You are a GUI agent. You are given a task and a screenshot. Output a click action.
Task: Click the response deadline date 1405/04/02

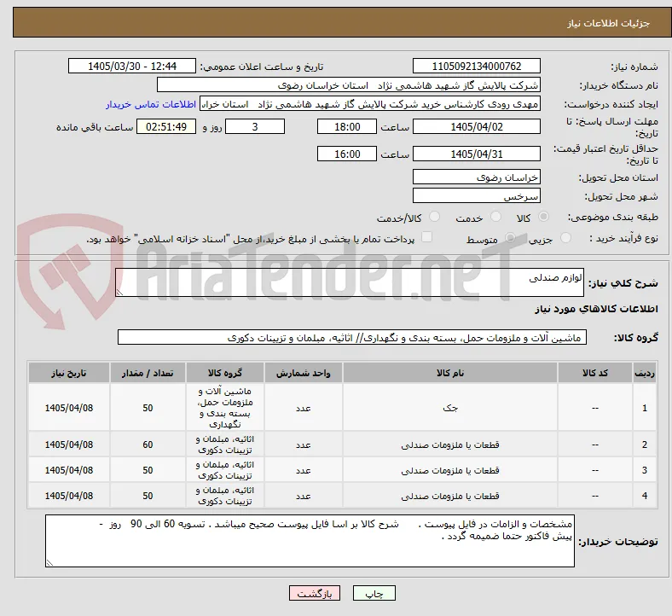point(477,127)
